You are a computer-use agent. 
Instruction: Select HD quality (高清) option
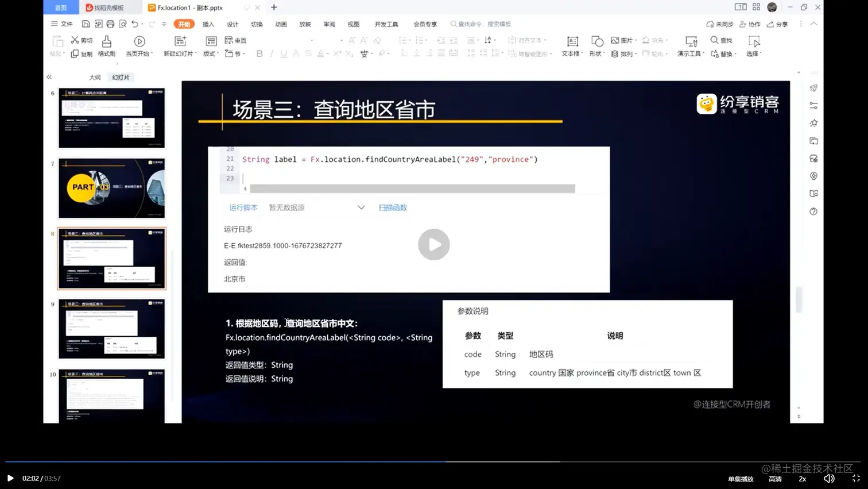pyautogui.click(x=775, y=479)
